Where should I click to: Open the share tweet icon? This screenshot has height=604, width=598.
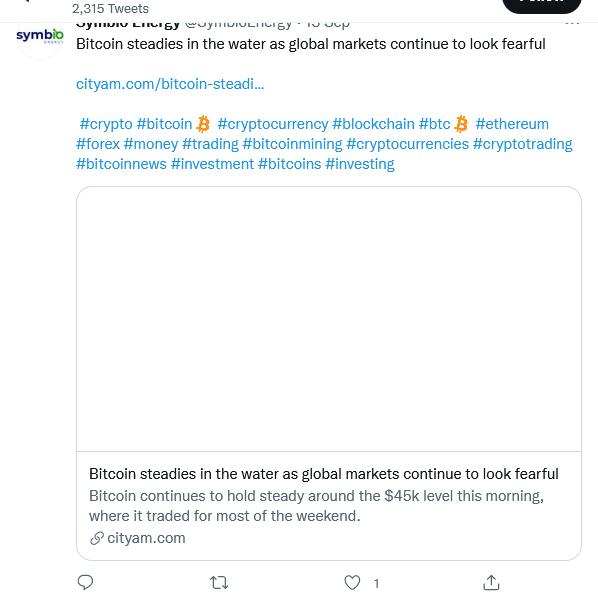click(491, 582)
